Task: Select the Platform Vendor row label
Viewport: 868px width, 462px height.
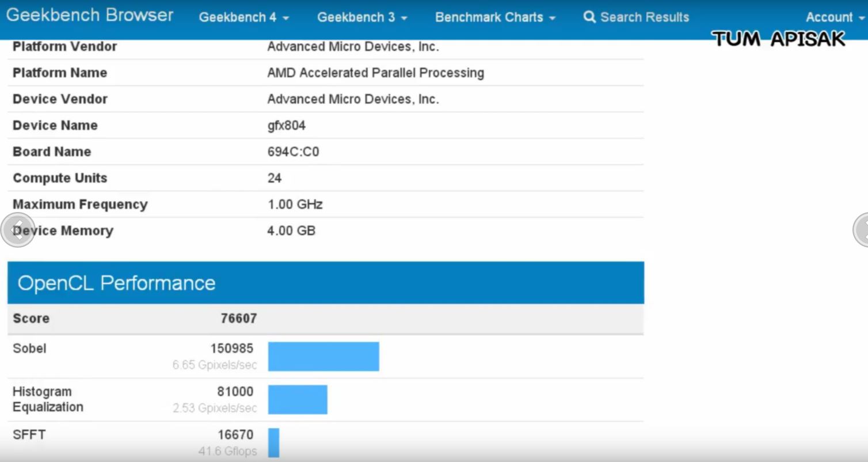Action: point(64,47)
